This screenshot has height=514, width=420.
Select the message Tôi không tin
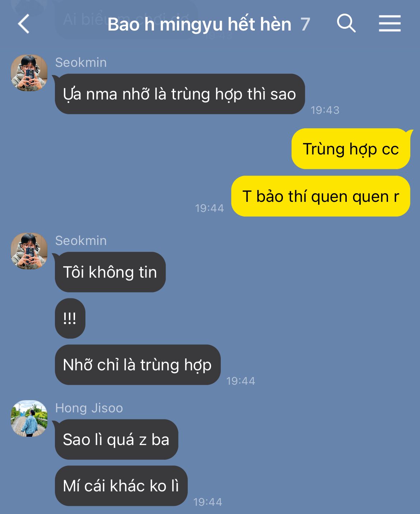110,272
